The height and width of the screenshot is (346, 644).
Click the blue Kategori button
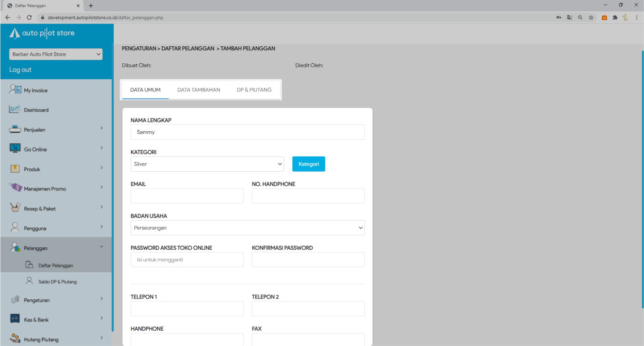coord(309,164)
